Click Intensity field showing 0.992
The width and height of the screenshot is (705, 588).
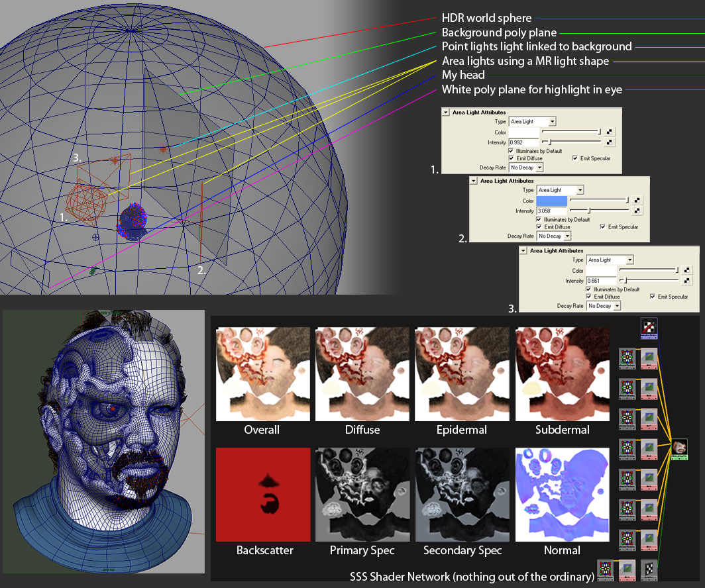(524, 142)
